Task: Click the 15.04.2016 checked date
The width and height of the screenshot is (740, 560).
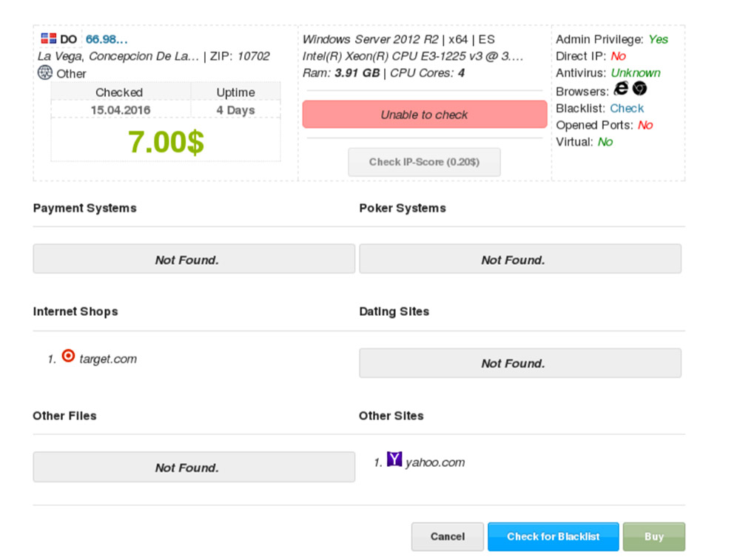Action: pos(121,110)
